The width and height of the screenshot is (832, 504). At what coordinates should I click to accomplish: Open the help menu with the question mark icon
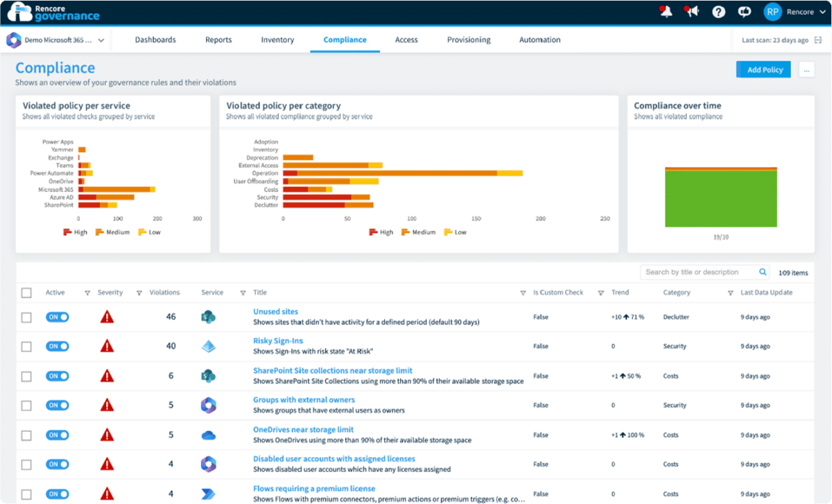[x=718, y=12]
